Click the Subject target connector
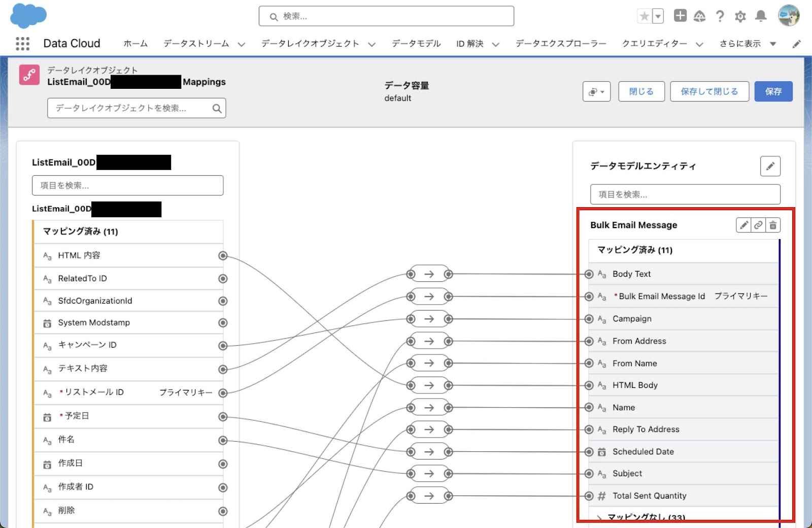This screenshot has height=528, width=812. 589,474
